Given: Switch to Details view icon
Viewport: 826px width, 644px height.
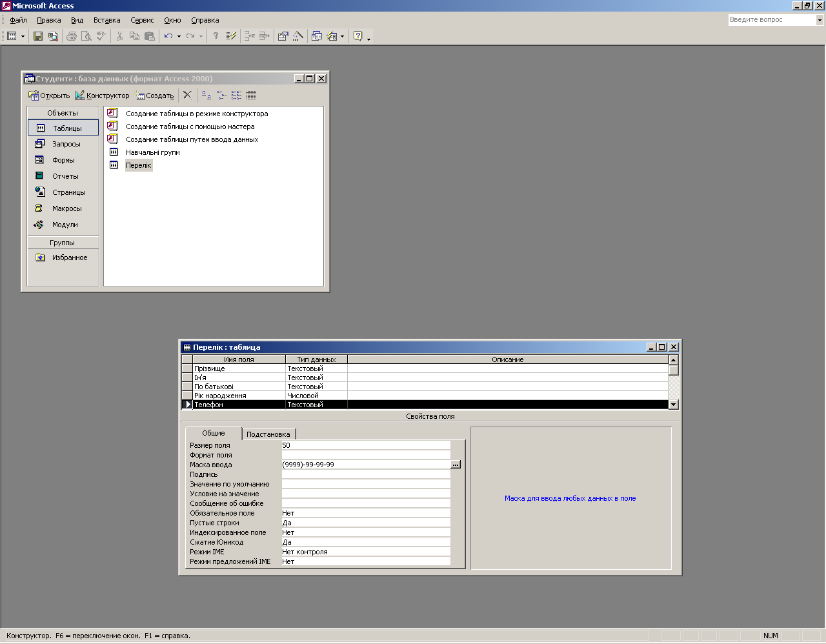Looking at the screenshot, I should click(251, 95).
